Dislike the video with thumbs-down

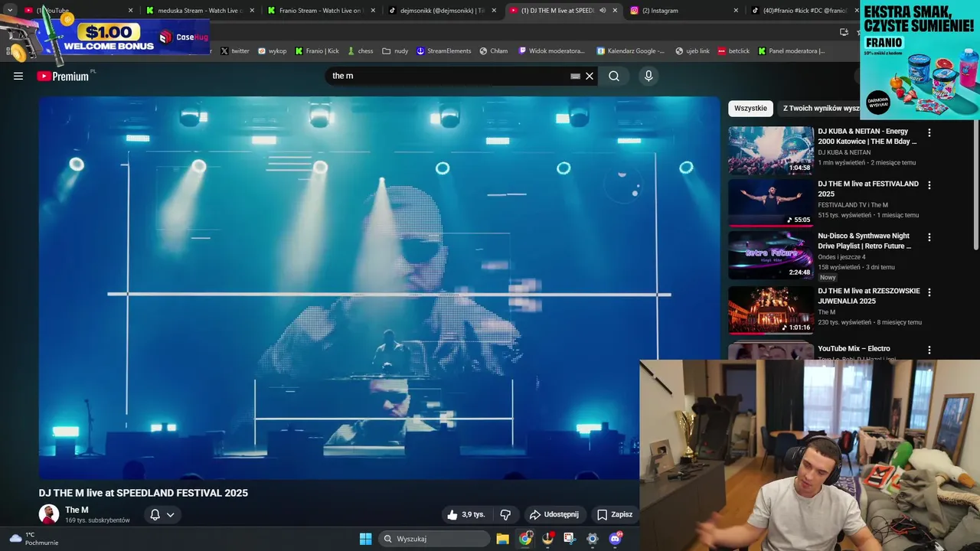(505, 514)
